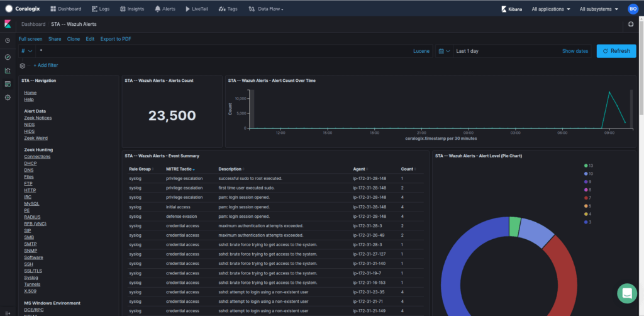Click 'successful sudo to root executed.' row
This screenshot has height=316, width=644.
pyautogui.click(x=275, y=179)
